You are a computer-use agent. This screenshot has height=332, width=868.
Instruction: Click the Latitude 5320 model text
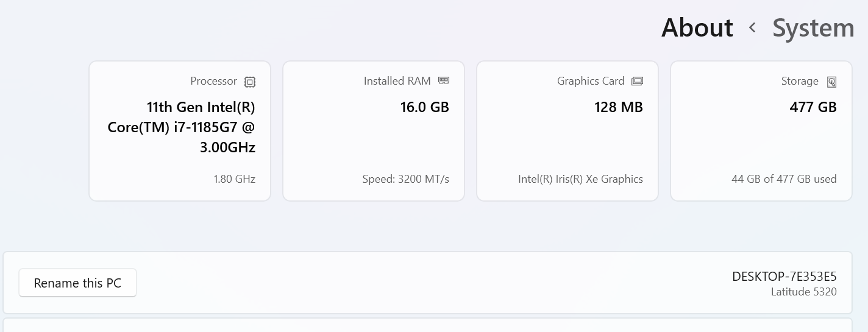[803, 292]
